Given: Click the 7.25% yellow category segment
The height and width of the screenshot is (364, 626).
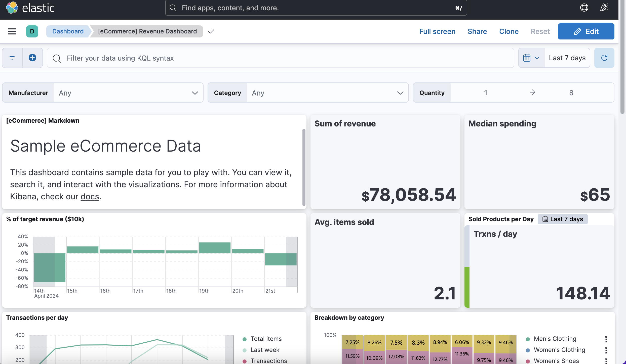Looking at the screenshot, I should (x=353, y=342).
